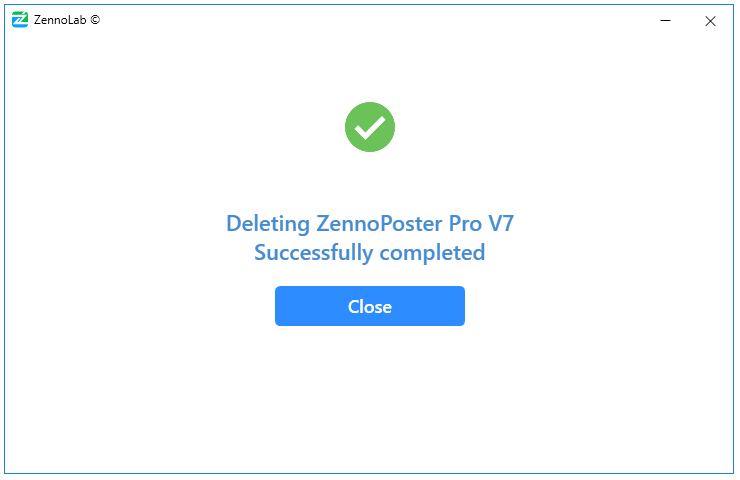Click the white checkmark inside the green circle
Viewport: 740px width, 480px height.
click(370, 127)
